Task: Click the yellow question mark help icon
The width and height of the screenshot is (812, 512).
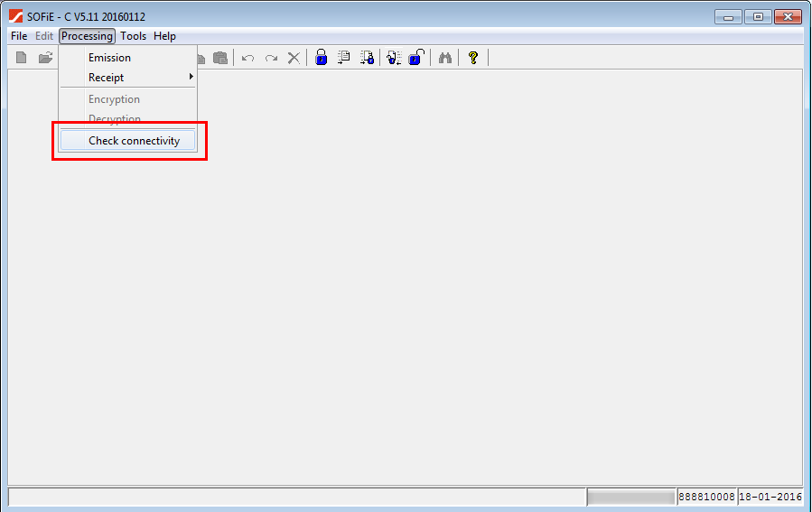Action: 472,58
